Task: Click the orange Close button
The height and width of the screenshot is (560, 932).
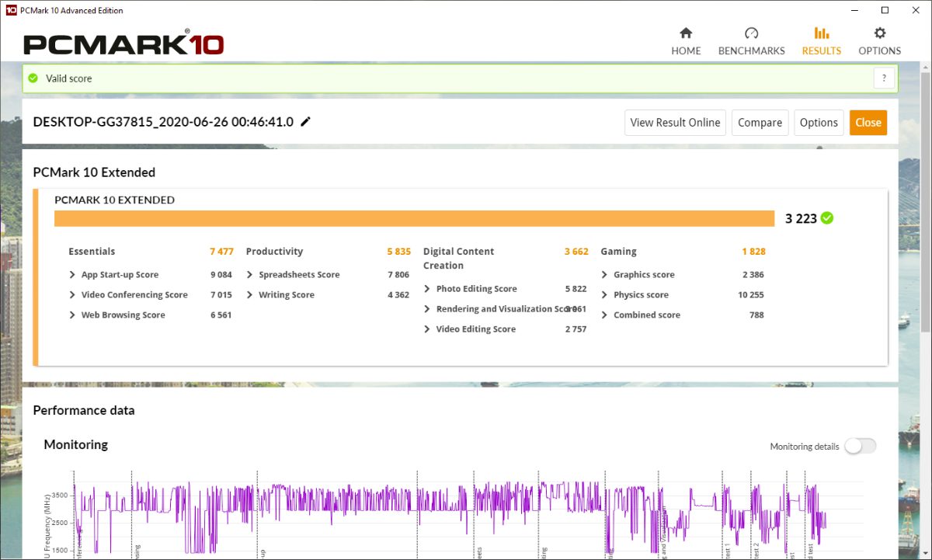Action: click(x=868, y=123)
